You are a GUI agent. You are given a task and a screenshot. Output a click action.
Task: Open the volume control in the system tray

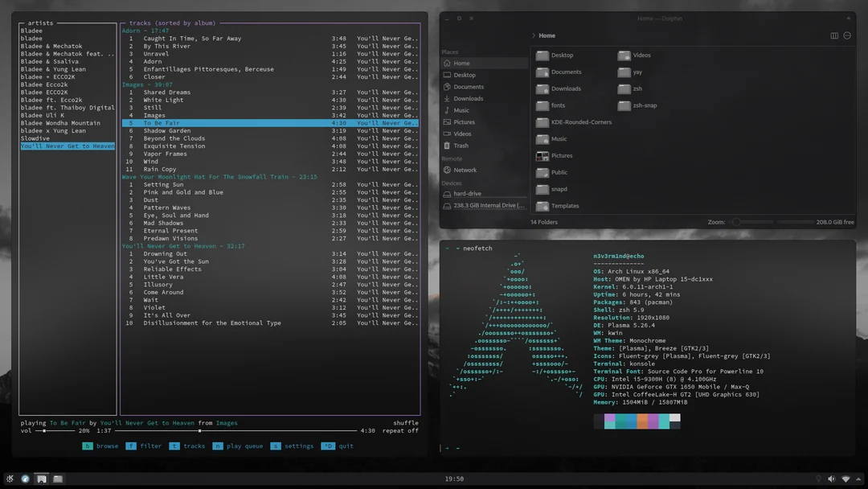(x=831, y=479)
